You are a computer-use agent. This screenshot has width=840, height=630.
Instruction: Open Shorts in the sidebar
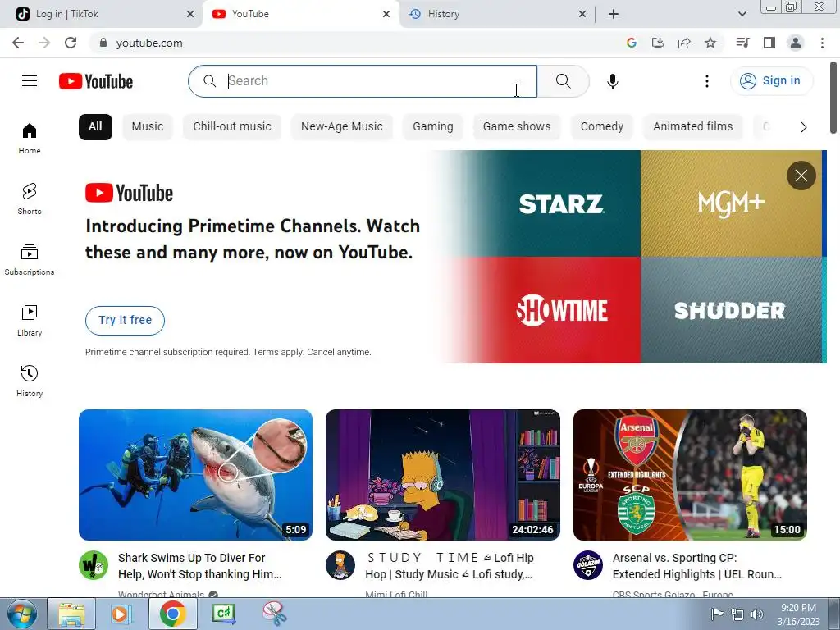tap(30, 199)
